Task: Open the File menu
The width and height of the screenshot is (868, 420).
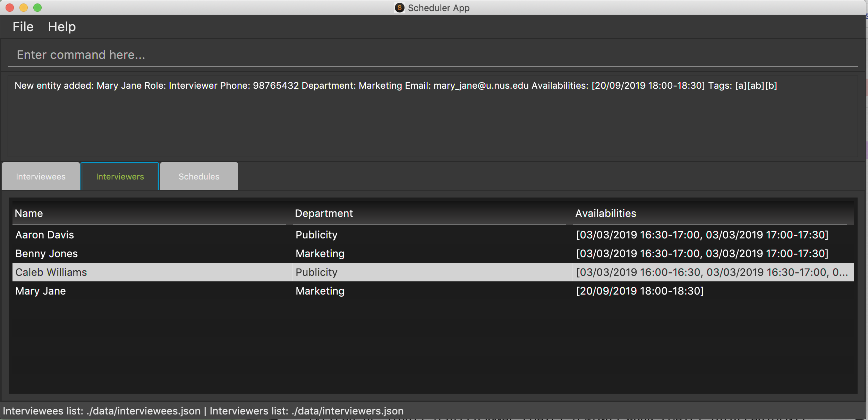Action: tap(23, 27)
